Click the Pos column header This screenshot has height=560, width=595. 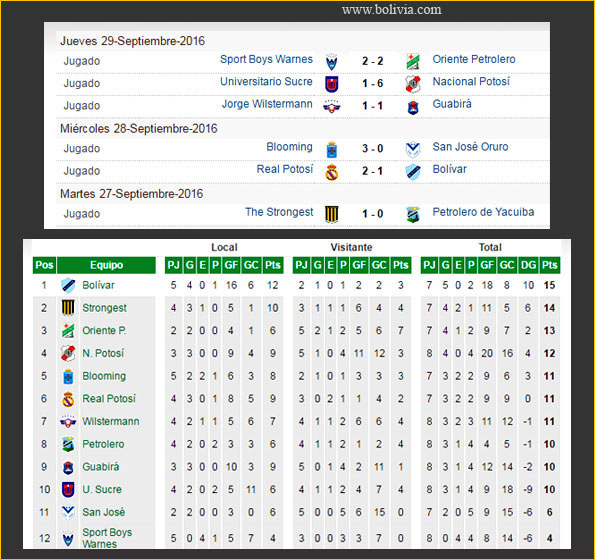[x=44, y=265]
